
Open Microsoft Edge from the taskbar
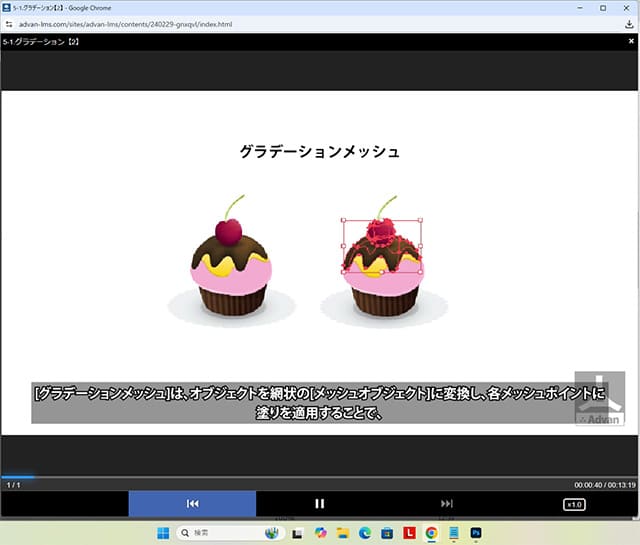[x=365, y=533]
